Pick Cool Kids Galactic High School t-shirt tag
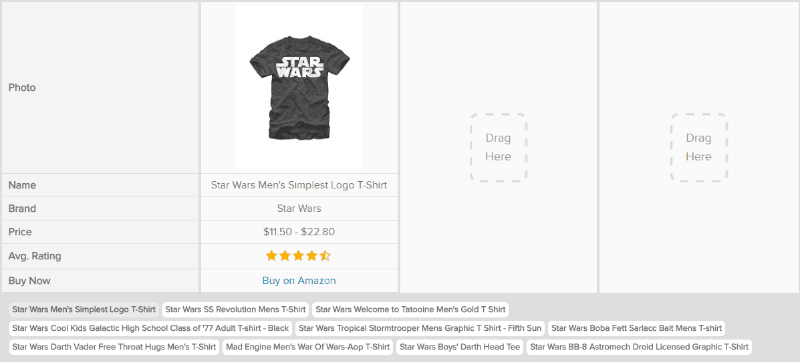 point(151,328)
